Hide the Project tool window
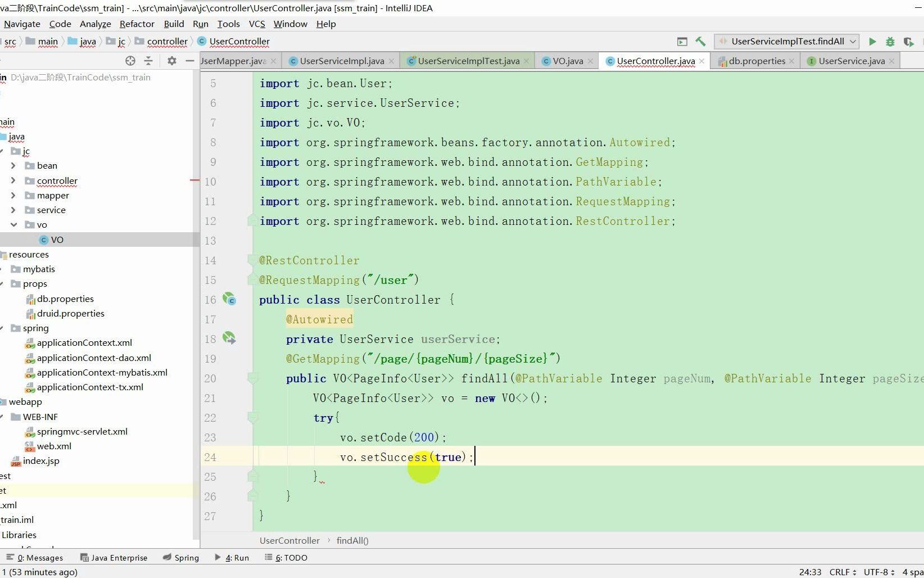Viewport: 924px width, 578px height. coord(190,61)
